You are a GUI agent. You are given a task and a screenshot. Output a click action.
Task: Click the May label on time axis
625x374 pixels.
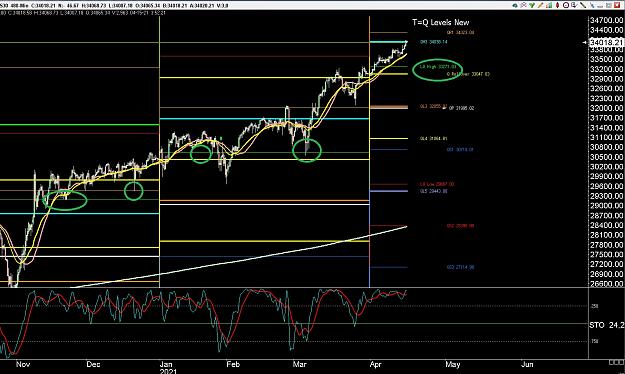453,364
